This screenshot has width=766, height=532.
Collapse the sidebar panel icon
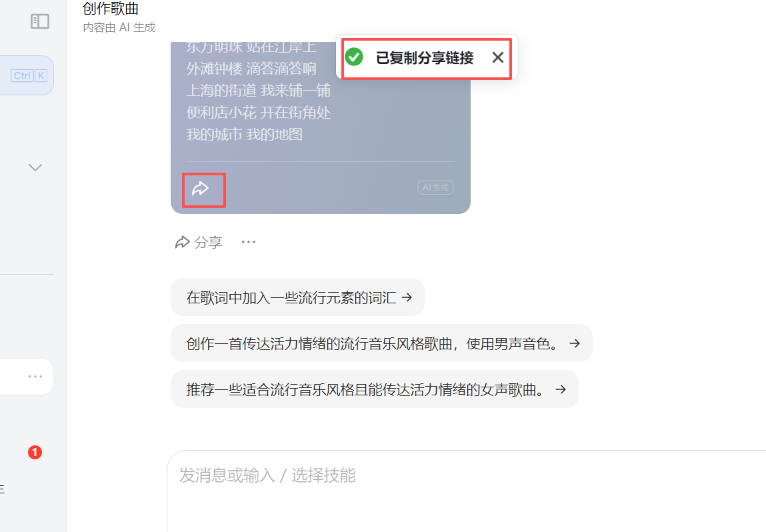(39, 21)
